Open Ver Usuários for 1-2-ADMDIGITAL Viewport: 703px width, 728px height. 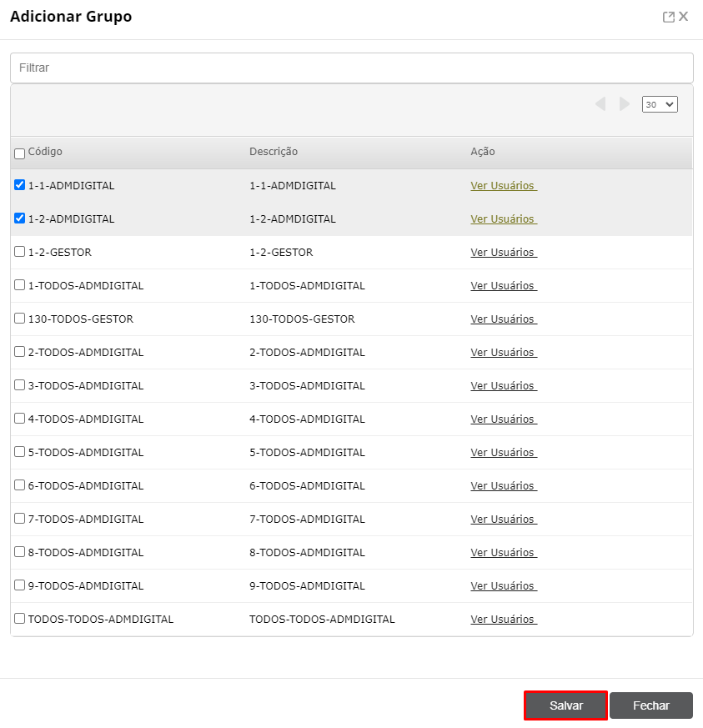coord(504,219)
